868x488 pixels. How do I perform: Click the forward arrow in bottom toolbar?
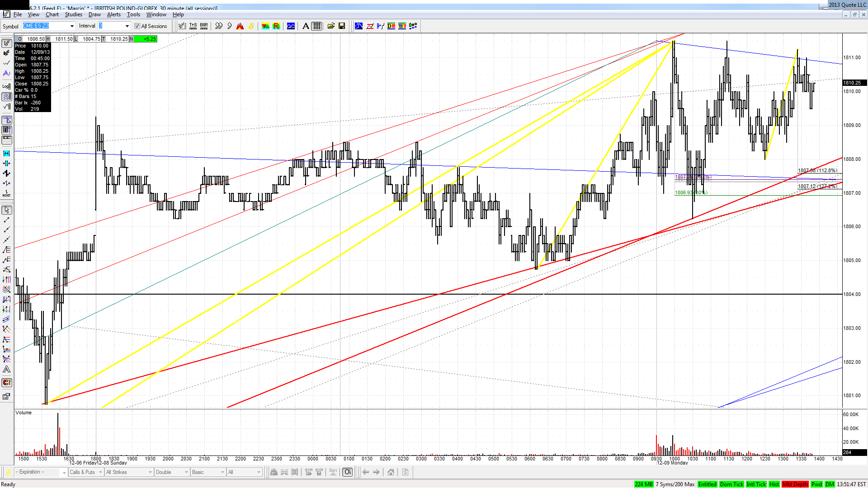point(376,472)
